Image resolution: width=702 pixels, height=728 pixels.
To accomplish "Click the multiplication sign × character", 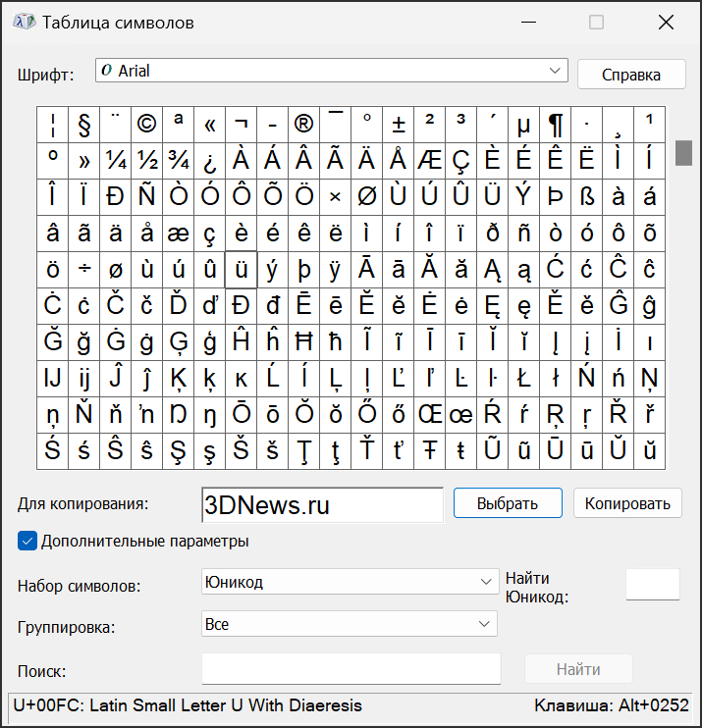I will tap(335, 197).
